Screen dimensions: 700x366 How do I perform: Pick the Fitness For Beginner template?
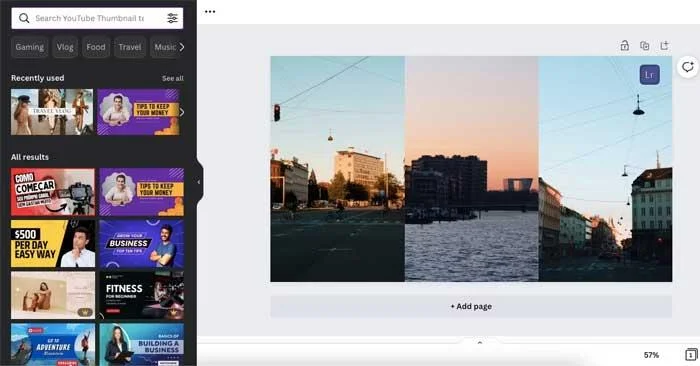(142, 295)
